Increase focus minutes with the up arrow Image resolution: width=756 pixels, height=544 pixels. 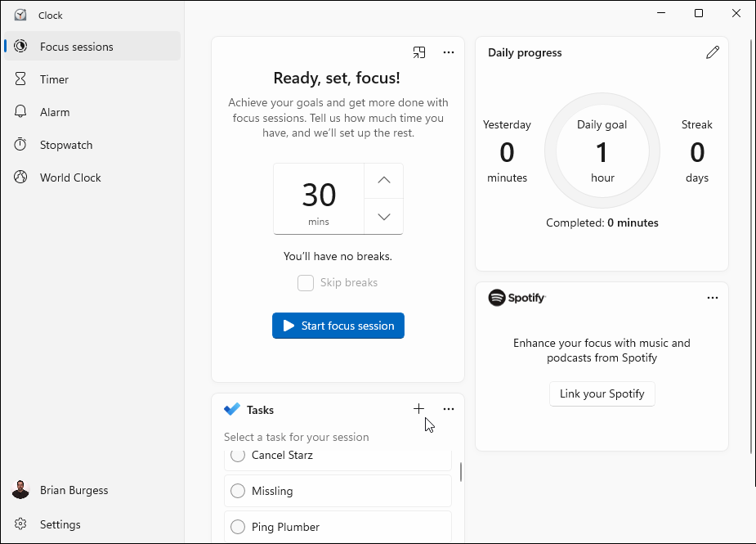383,180
